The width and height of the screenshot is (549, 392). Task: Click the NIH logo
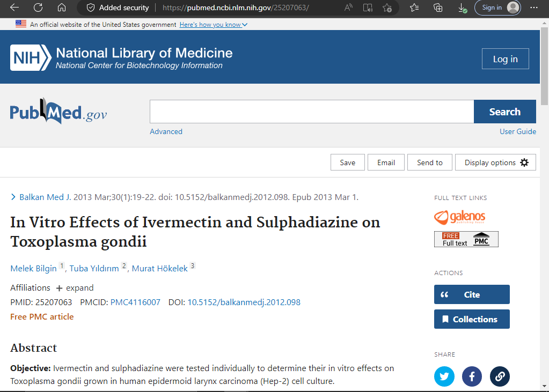point(31,58)
